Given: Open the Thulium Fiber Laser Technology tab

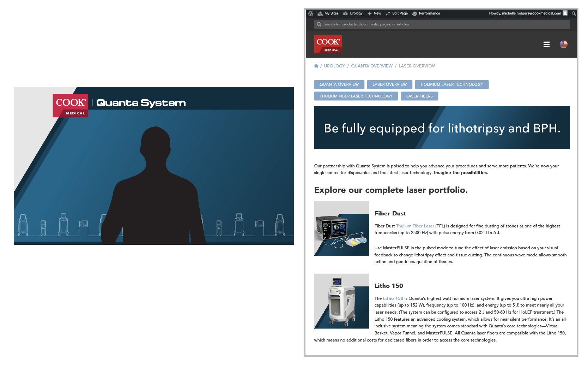Looking at the screenshot, I should tap(356, 96).
